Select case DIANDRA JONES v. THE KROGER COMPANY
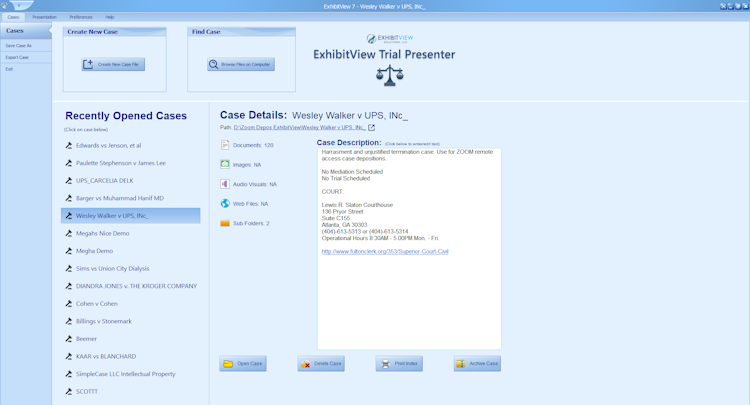The height and width of the screenshot is (405, 750). click(136, 286)
